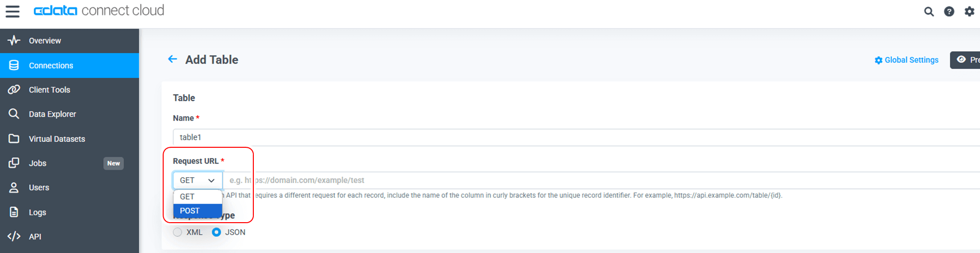Screen dimensions: 980x253
Task: Click the Overview pulse icon
Action: 14,41
